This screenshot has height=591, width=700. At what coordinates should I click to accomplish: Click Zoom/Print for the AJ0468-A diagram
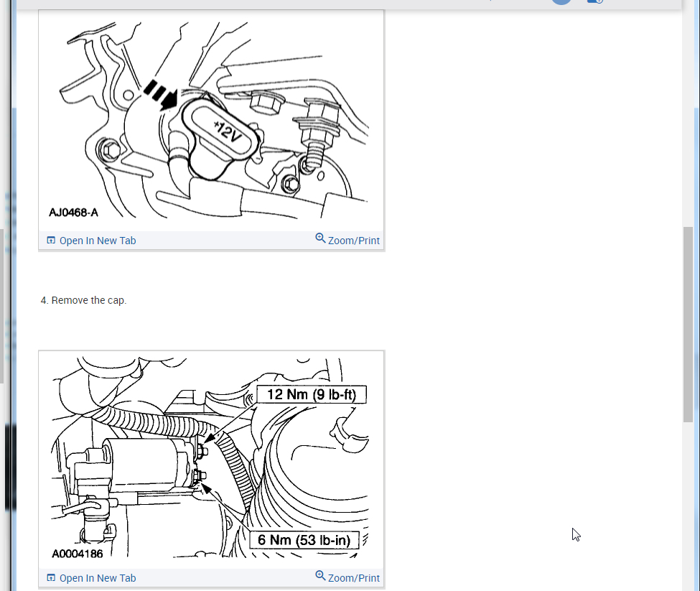pyautogui.click(x=347, y=240)
